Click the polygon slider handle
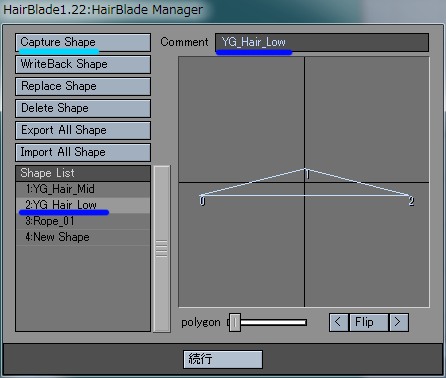 click(x=235, y=322)
